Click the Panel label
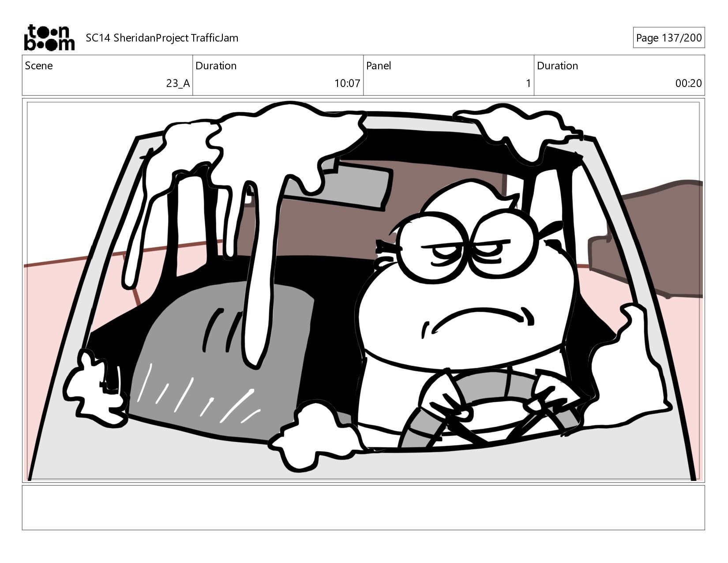 click(x=379, y=66)
